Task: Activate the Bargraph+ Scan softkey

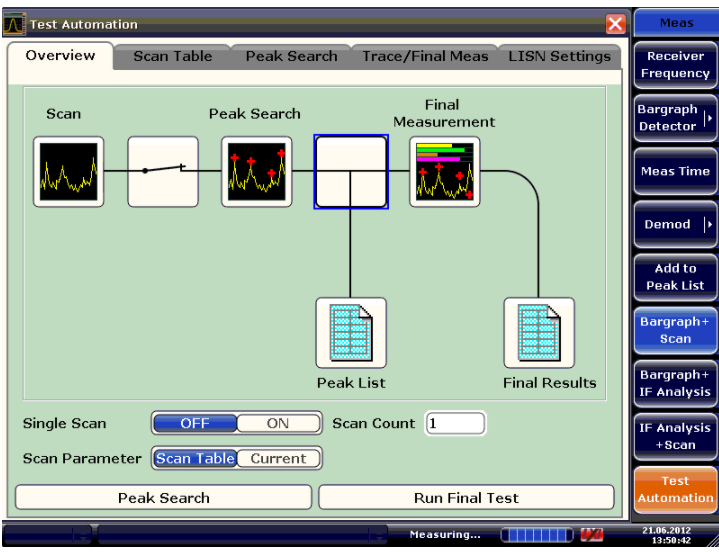Action: click(675, 330)
